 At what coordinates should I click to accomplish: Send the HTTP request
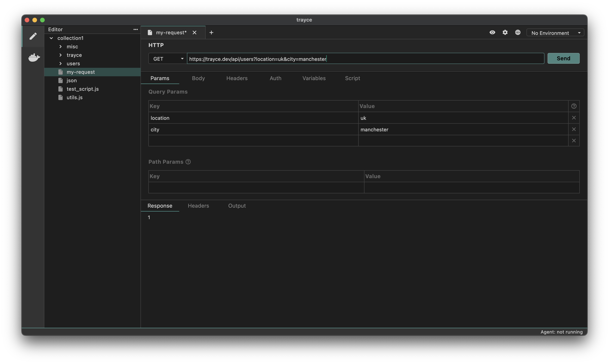coord(563,58)
